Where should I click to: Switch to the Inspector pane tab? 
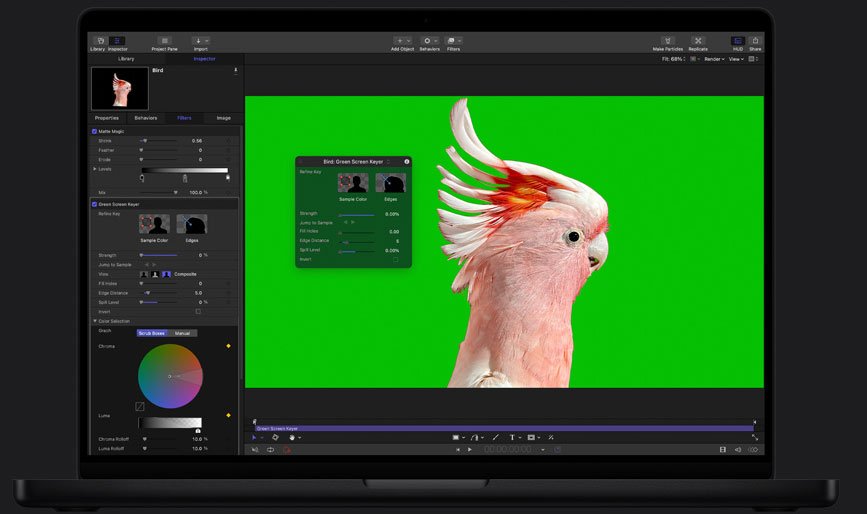click(x=204, y=59)
